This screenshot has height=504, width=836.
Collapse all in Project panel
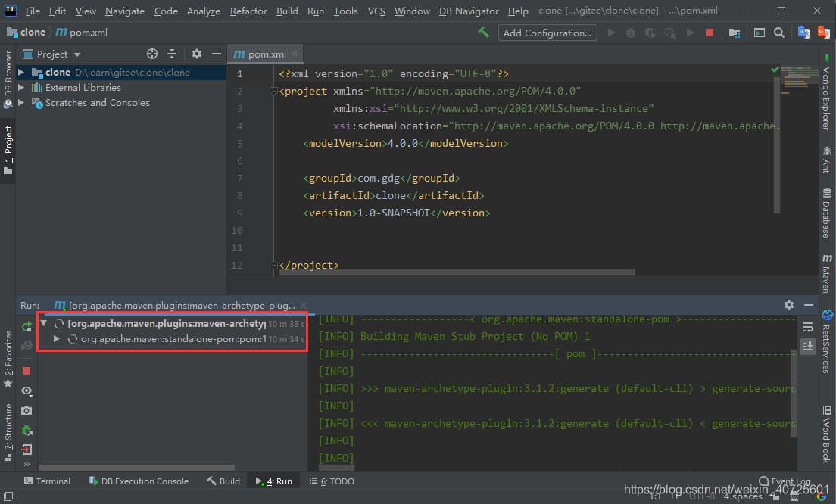[x=172, y=54]
